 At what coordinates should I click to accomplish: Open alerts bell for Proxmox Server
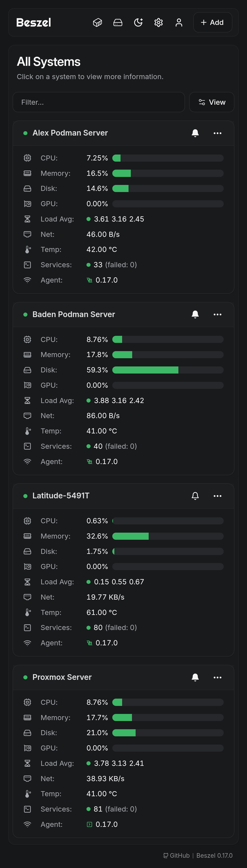[195, 677]
